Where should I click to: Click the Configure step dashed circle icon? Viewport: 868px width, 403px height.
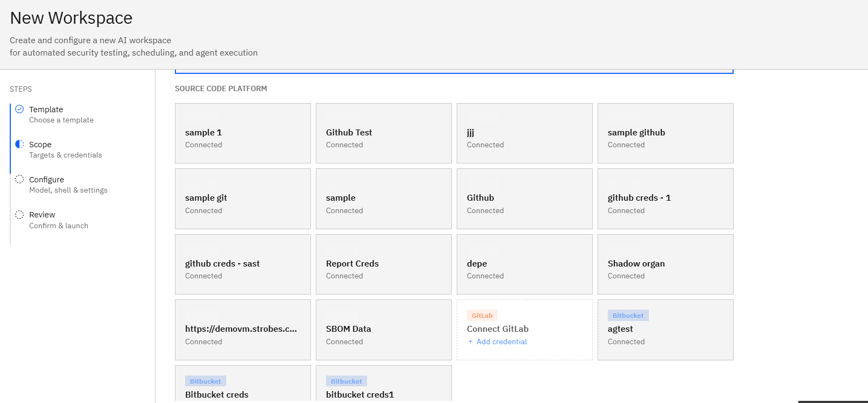tap(19, 179)
